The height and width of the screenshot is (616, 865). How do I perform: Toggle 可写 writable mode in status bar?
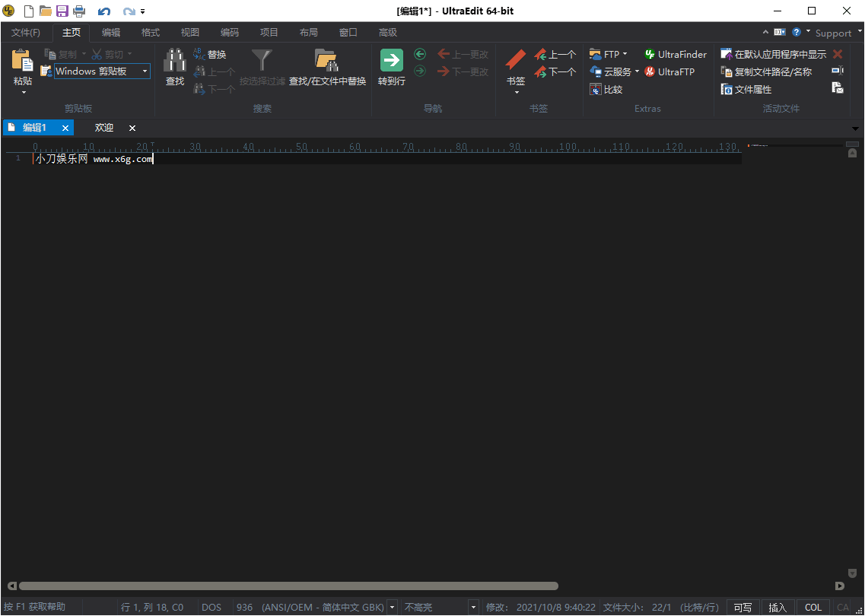(743, 607)
